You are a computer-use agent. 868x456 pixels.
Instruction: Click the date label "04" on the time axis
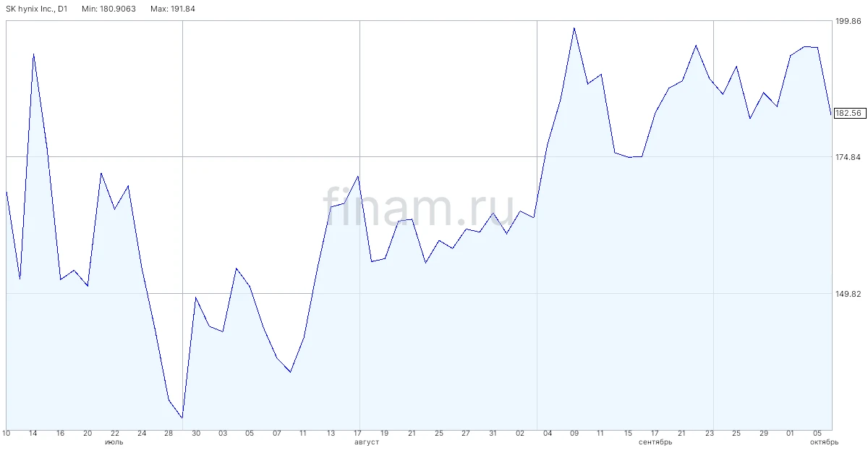(548, 434)
